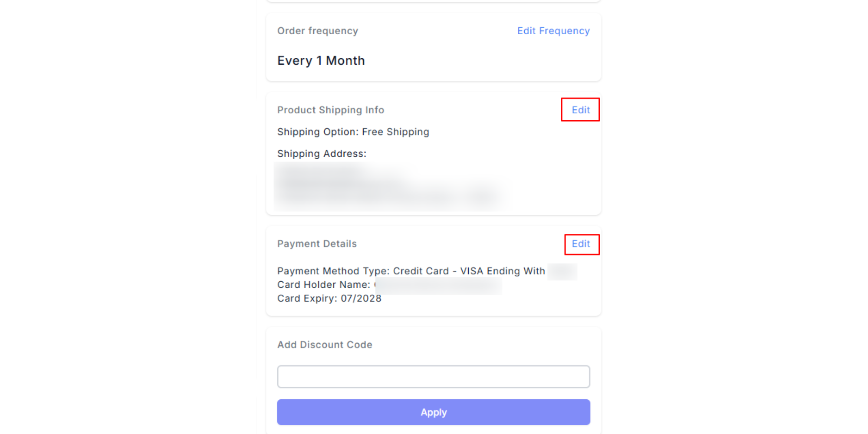The height and width of the screenshot is (434, 868).
Task: Click the word "Month" in order frequency
Action: pos(345,61)
